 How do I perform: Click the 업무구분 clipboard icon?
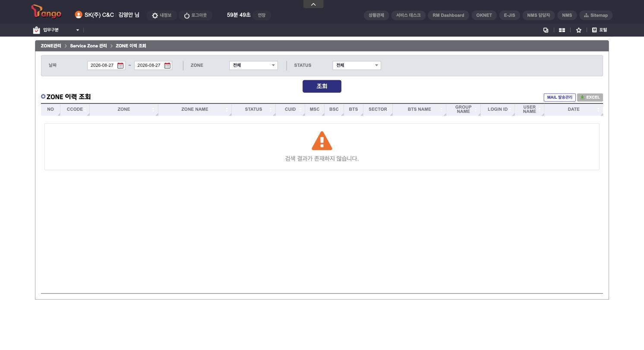pyautogui.click(x=36, y=30)
